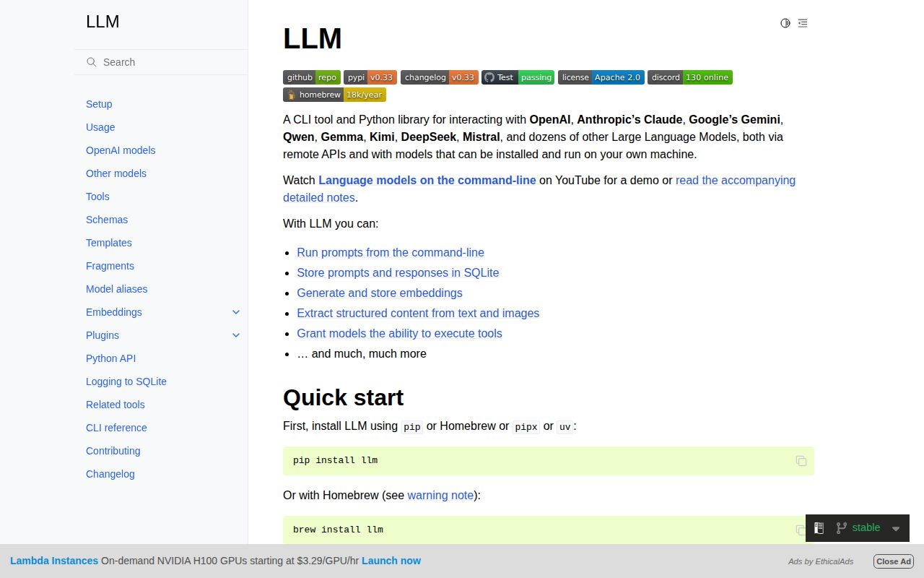Viewport: 924px width, 578px height.
Task: Open the Homebrew 'warning note' link
Action: click(440, 496)
